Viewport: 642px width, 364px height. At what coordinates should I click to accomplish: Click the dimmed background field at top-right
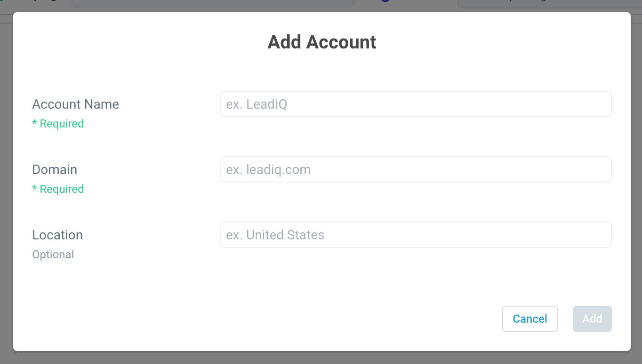[x=546, y=3]
